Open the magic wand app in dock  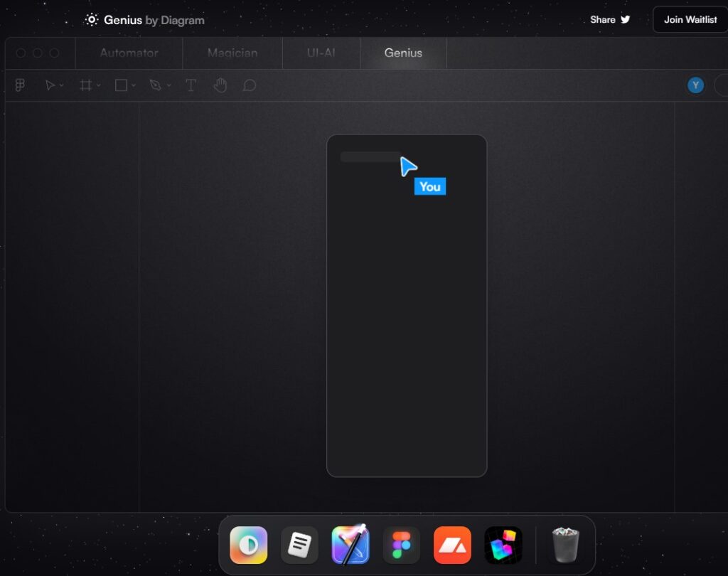(350, 545)
